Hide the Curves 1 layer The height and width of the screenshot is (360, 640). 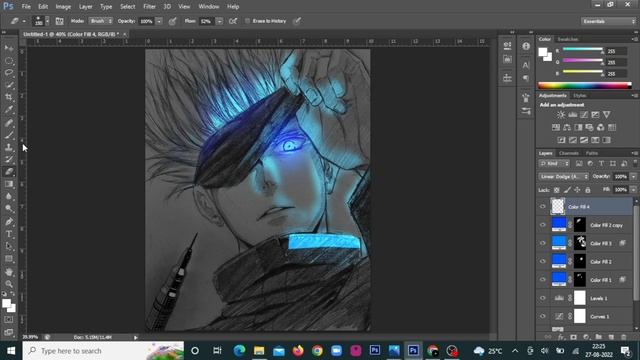[x=542, y=316]
